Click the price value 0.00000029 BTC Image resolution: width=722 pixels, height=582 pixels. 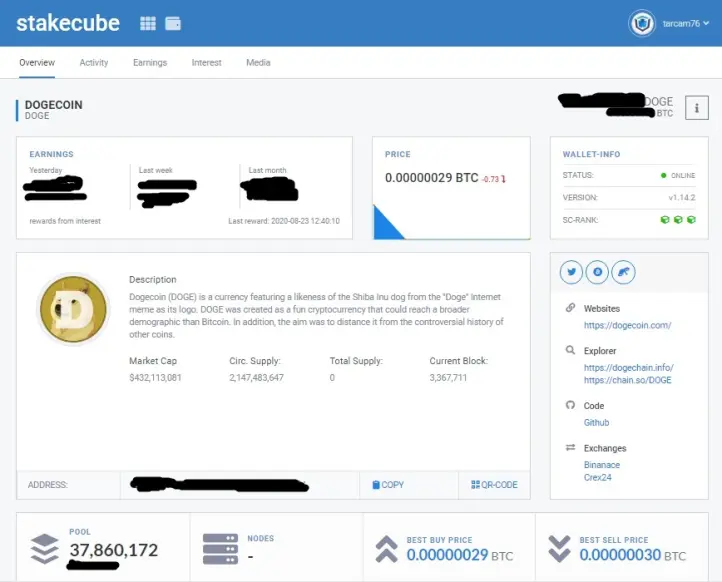tap(431, 178)
